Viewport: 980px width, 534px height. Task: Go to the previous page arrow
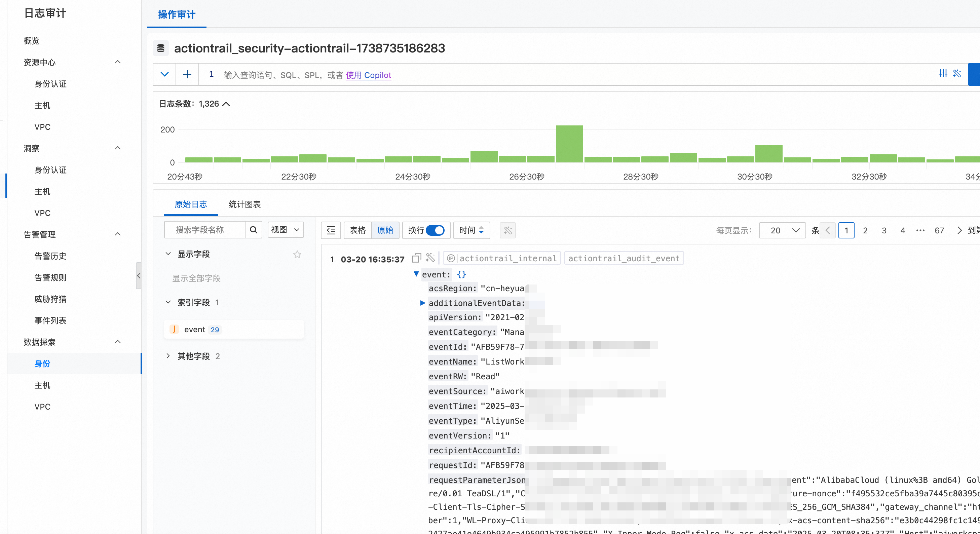tap(828, 230)
